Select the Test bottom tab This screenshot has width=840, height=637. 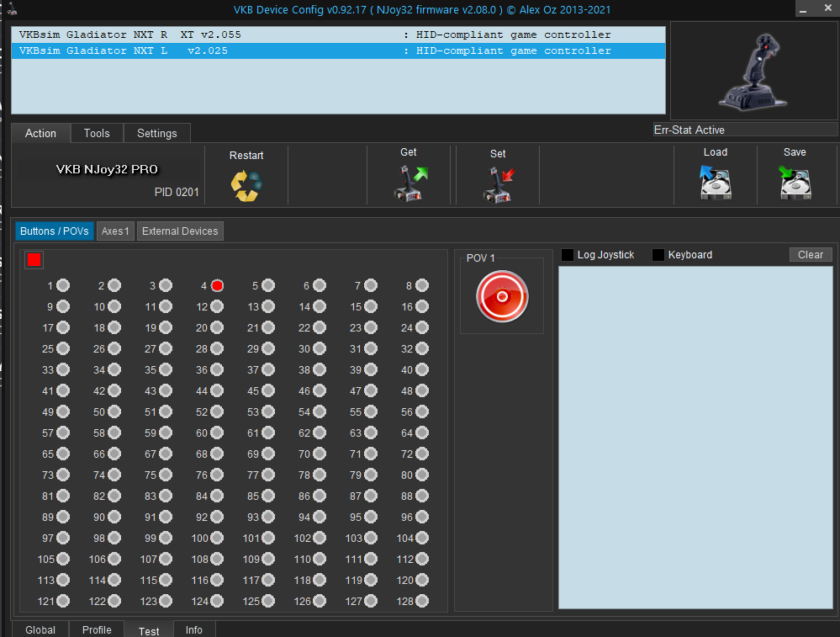click(x=149, y=630)
